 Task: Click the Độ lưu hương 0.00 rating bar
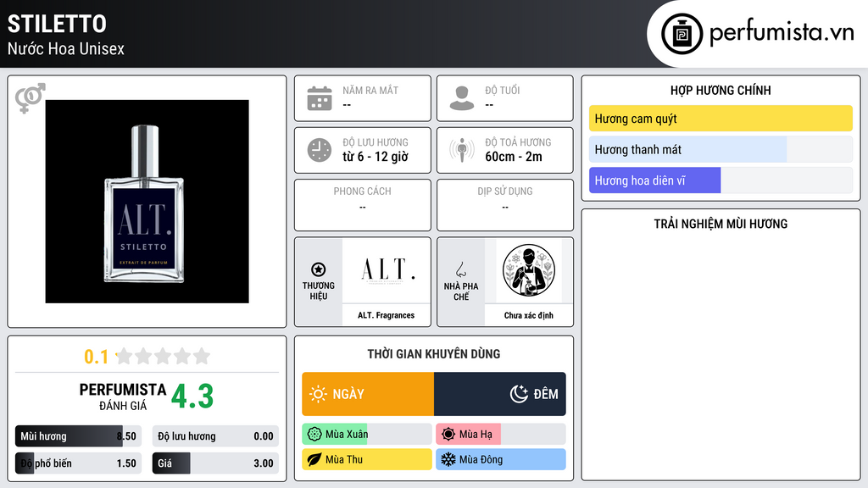215,436
